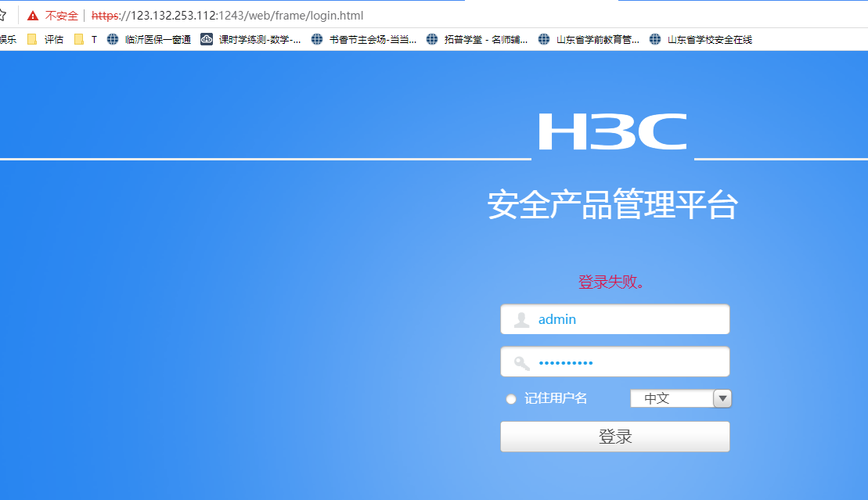Click the 登录失败 error message
The height and width of the screenshot is (500, 868).
[611, 282]
